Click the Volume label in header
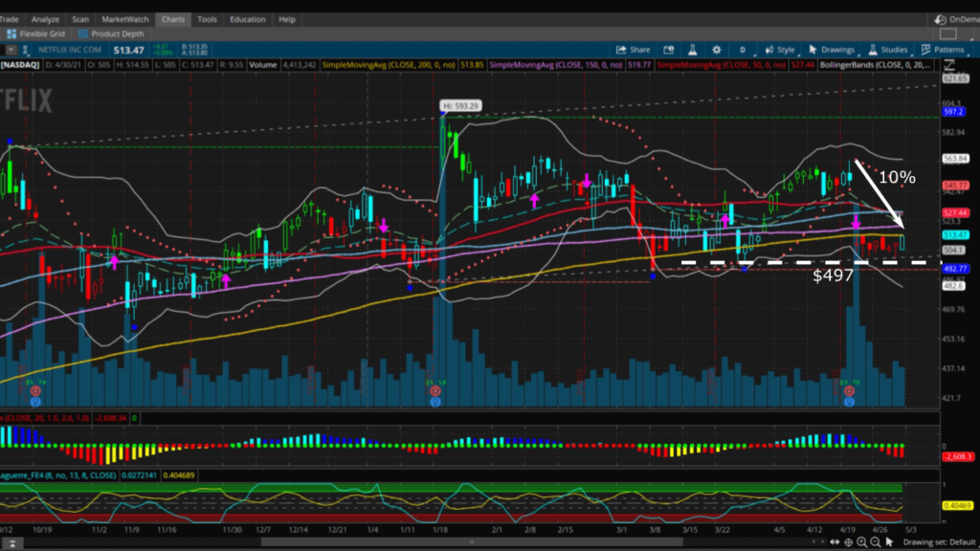 pos(262,64)
